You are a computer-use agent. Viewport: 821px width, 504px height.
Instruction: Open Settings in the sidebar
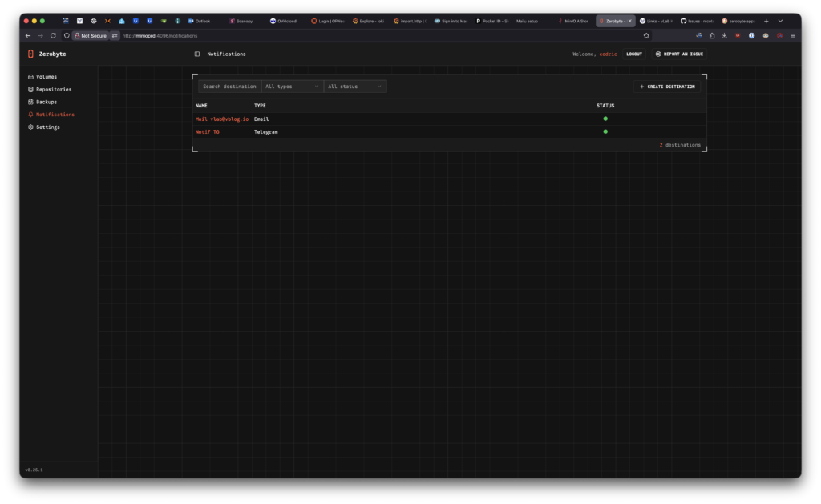click(47, 127)
